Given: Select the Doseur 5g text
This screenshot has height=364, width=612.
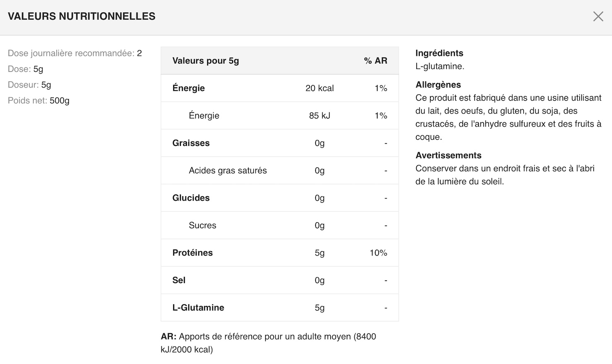Looking at the screenshot, I should (x=29, y=85).
